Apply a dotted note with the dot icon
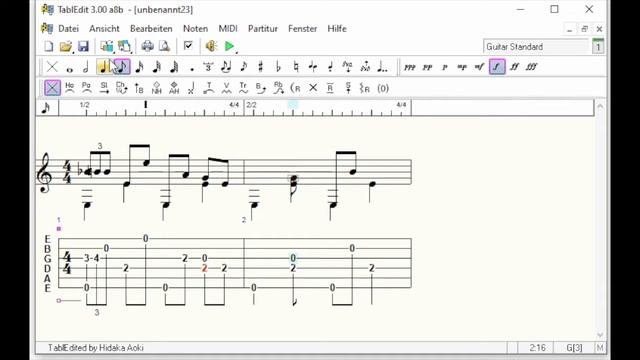 [192, 68]
